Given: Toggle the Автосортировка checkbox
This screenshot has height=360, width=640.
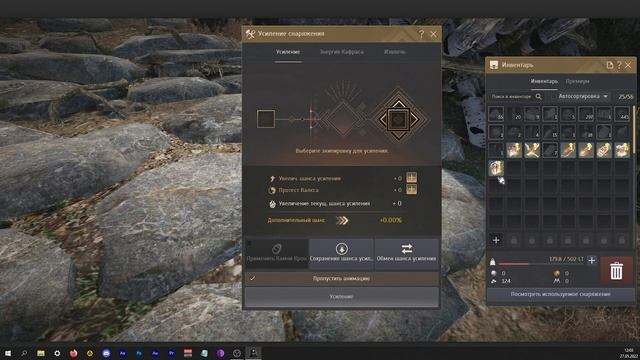Looking at the screenshot, I should pyautogui.click(x=553, y=97).
